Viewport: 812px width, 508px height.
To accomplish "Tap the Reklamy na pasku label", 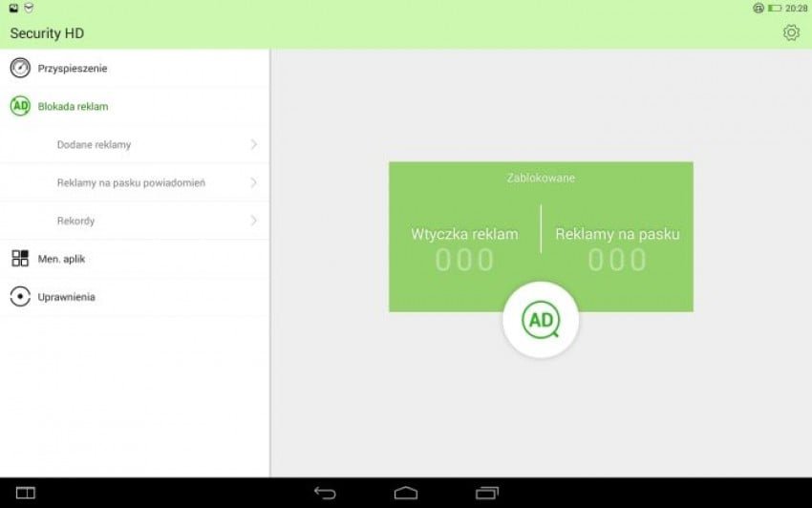I will pos(617,234).
